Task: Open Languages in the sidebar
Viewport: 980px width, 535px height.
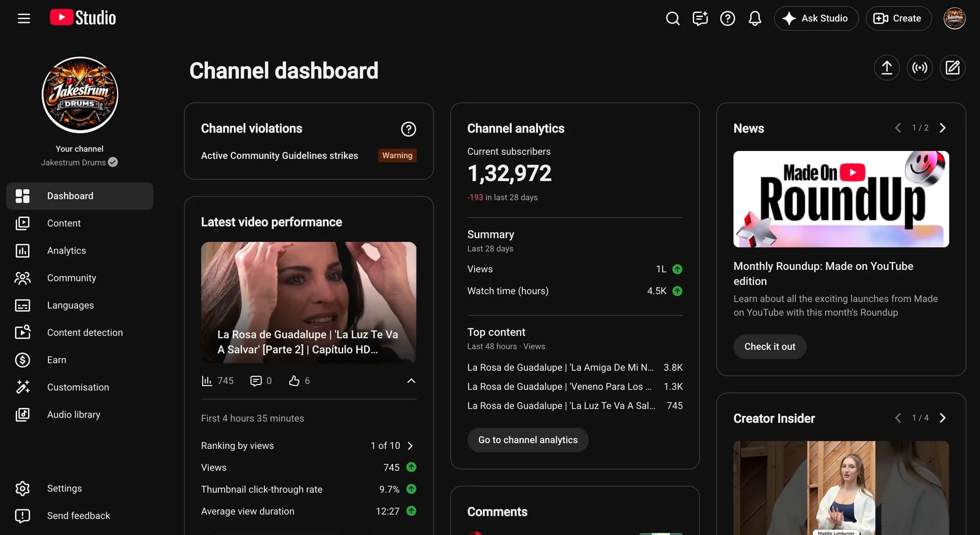Action: click(x=80, y=305)
